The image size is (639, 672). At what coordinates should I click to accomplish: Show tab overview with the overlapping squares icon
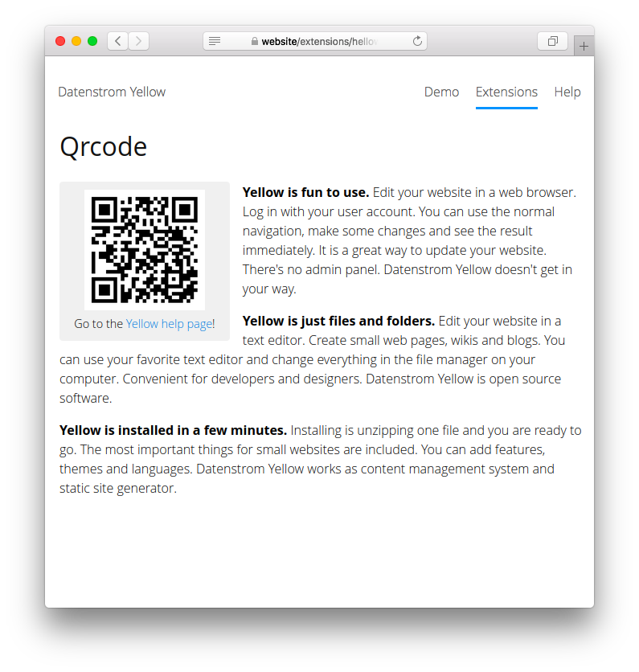(552, 41)
